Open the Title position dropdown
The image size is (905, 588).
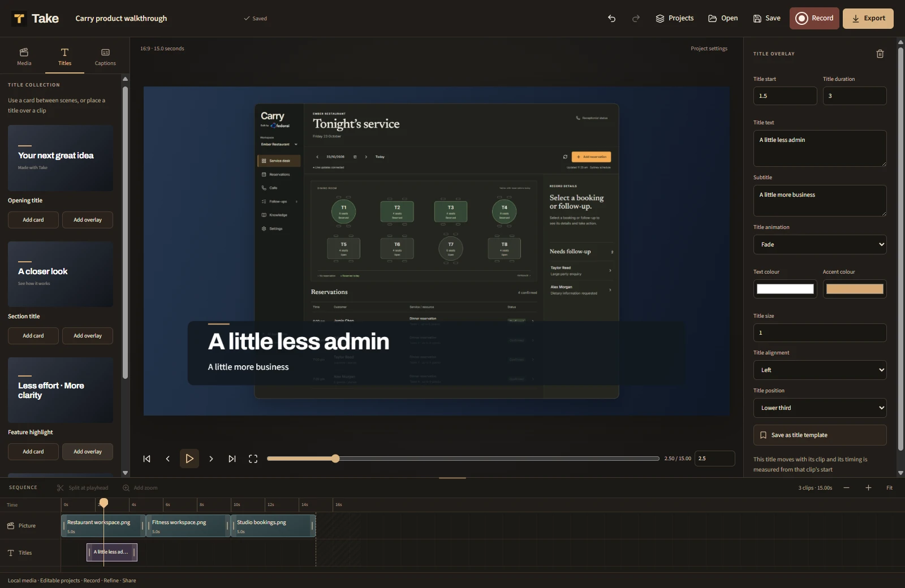820,408
